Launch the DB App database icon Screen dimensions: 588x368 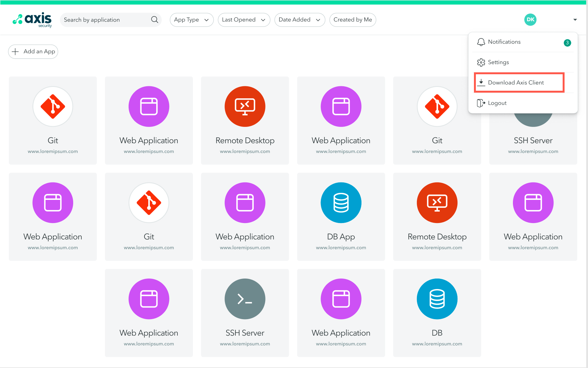click(341, 202)
